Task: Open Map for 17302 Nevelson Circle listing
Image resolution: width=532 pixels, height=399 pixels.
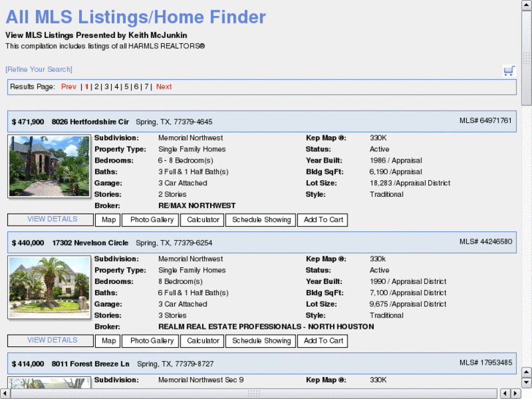Action: [x=108, y=340]
